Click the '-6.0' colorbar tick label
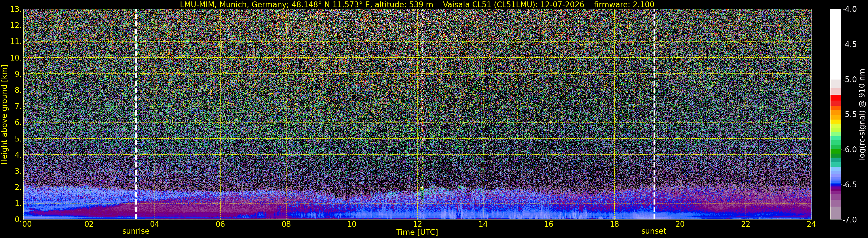 tap(850, 149)
